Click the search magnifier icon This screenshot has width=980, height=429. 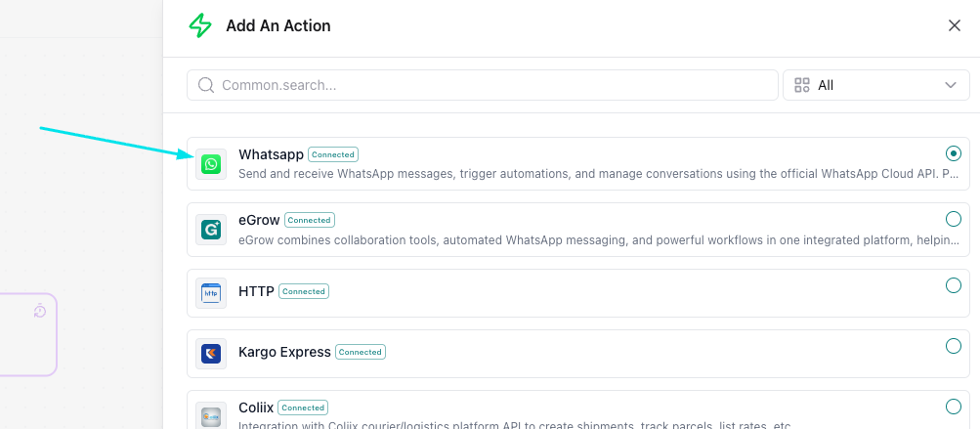(x=206, y=85)
